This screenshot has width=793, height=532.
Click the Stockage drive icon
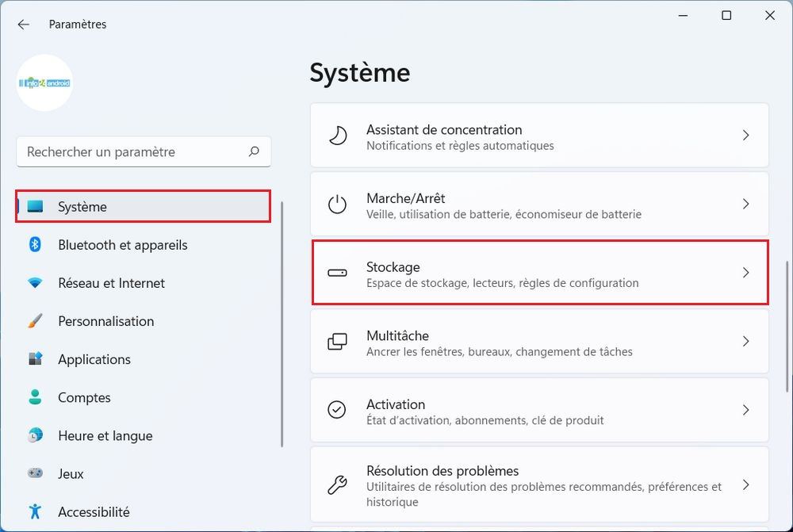(x=337, y=273)
